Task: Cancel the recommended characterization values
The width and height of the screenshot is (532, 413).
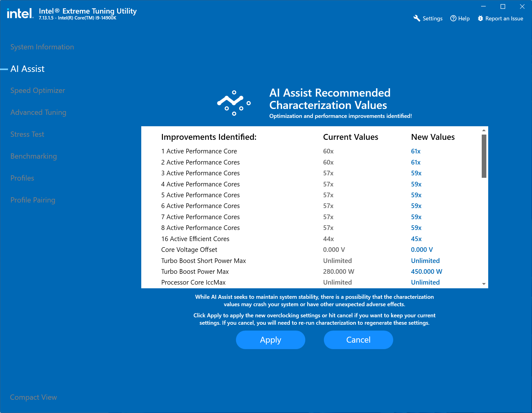Action: 358,340
